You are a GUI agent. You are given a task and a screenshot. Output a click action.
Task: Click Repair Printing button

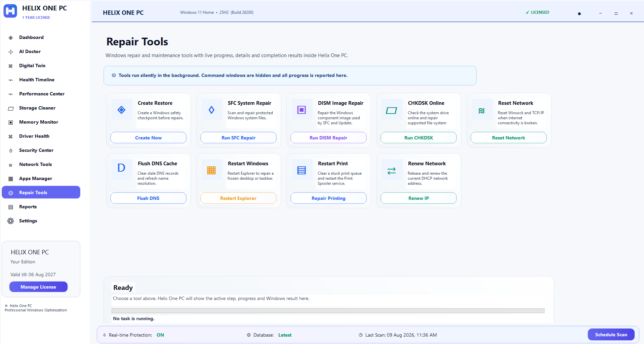point(328,198)
